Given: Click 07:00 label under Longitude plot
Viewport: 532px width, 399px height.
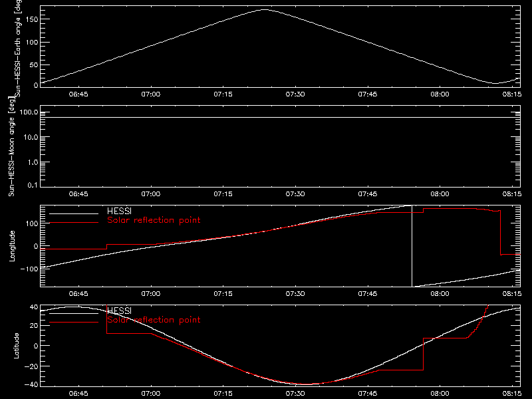Looking at the screenshot, I should pyautogui.click(x=151, y=293).
